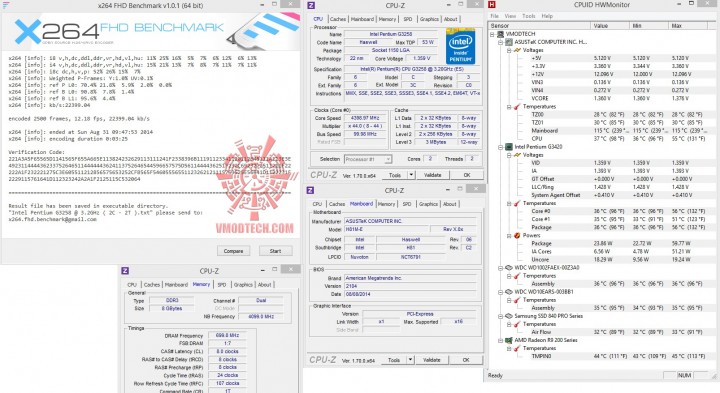The height and width of the screenshot is (393, 720).
Task: Click OK in Mainboard CPU-Z window
Action: [466, 360]
